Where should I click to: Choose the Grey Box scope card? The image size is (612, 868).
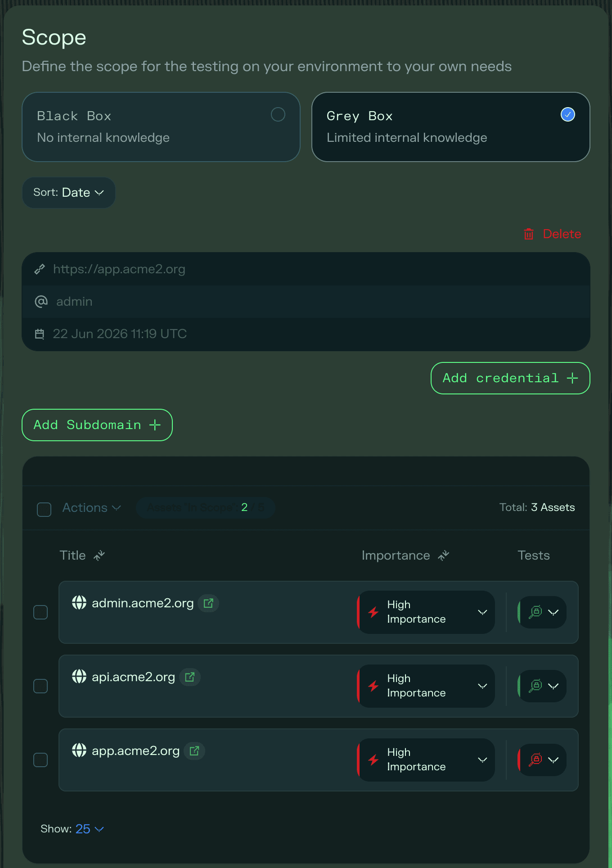(x=451, y=127)
